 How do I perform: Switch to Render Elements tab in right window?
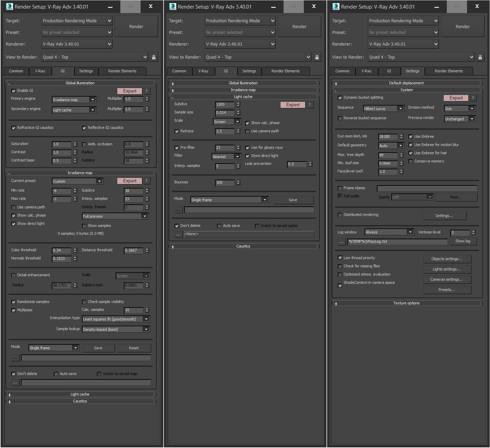[449, 71]
